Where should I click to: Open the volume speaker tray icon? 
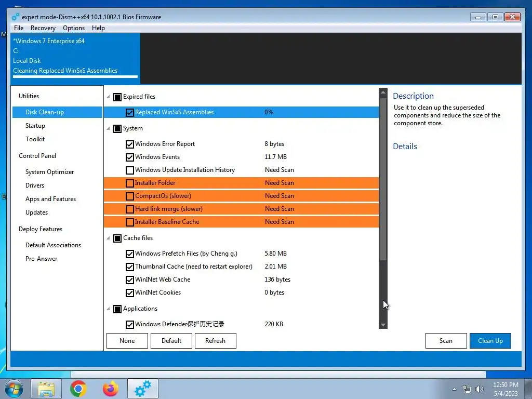pyautogui.click(x=480, y=389)
